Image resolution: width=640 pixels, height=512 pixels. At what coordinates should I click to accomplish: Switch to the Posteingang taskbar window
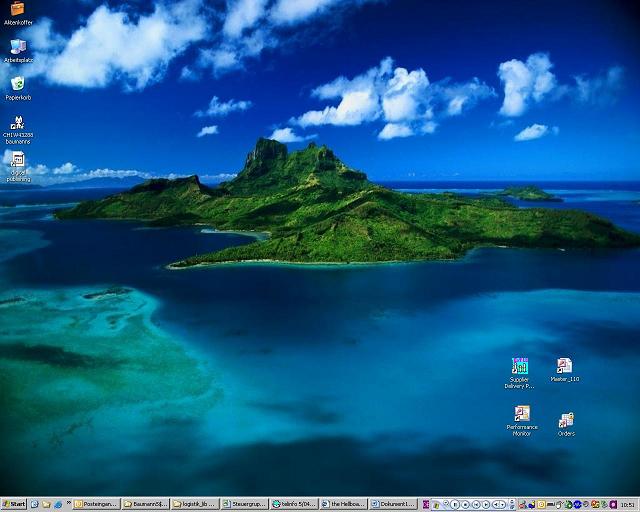coord(97,504)
